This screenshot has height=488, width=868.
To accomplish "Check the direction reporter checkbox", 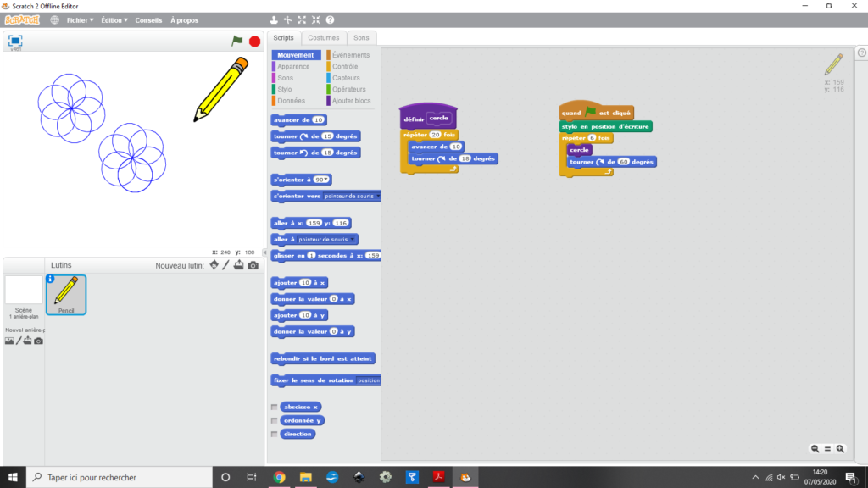I will [274, 434].
